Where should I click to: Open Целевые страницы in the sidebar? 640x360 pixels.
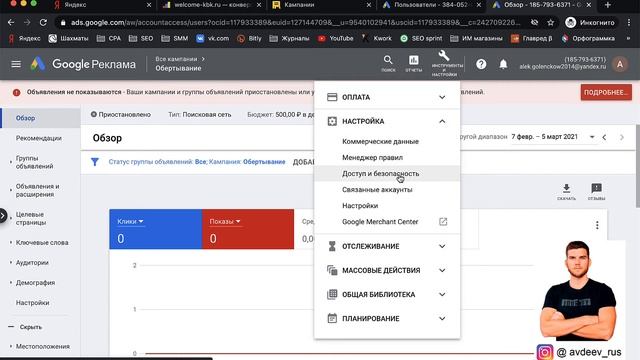[x=31, y=218]
